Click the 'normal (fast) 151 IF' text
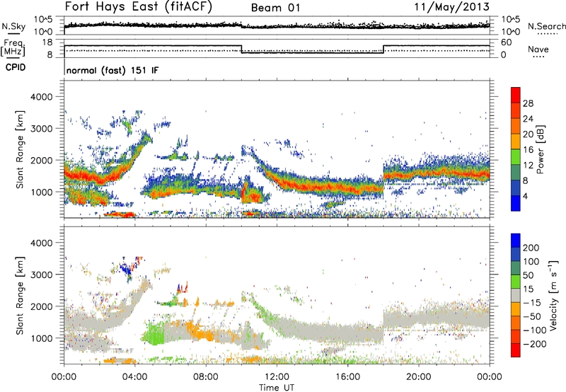This screenshot has width=566, height=392. (112, 70)
